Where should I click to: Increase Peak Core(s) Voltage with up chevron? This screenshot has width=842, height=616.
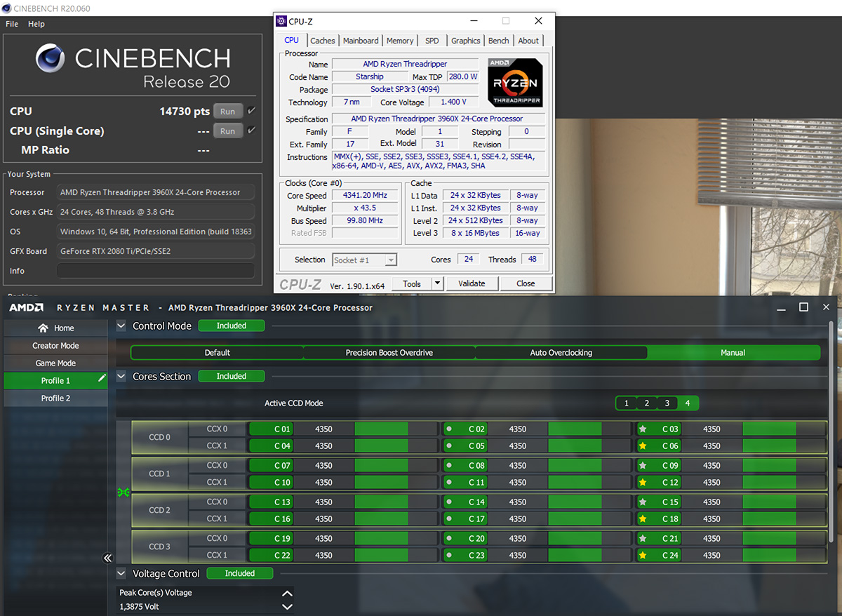tap(286, 593)
